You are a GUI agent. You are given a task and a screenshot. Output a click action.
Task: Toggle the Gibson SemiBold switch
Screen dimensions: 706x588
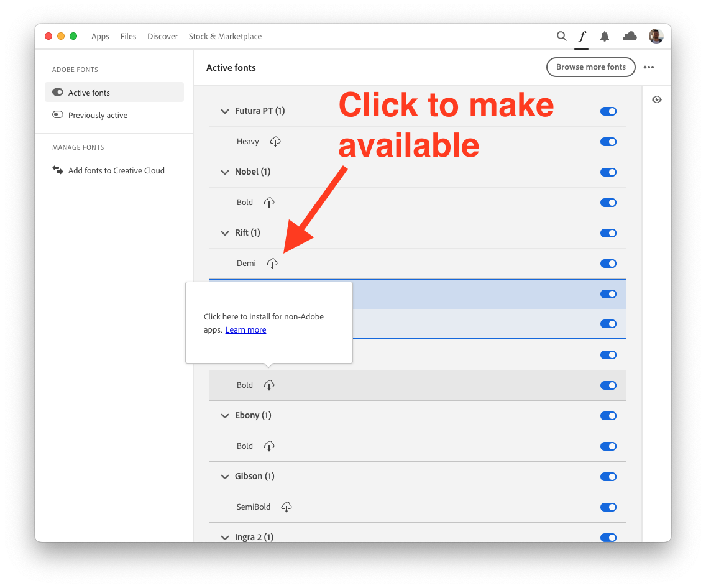(608, 507)
